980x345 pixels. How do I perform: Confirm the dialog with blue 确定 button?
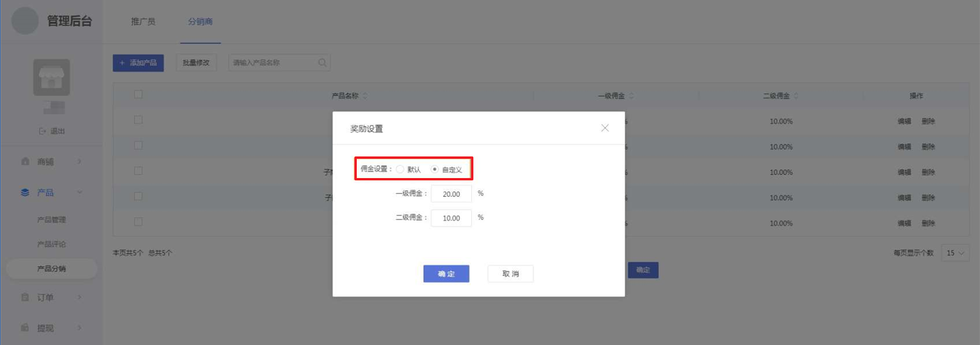coord(446,274)
